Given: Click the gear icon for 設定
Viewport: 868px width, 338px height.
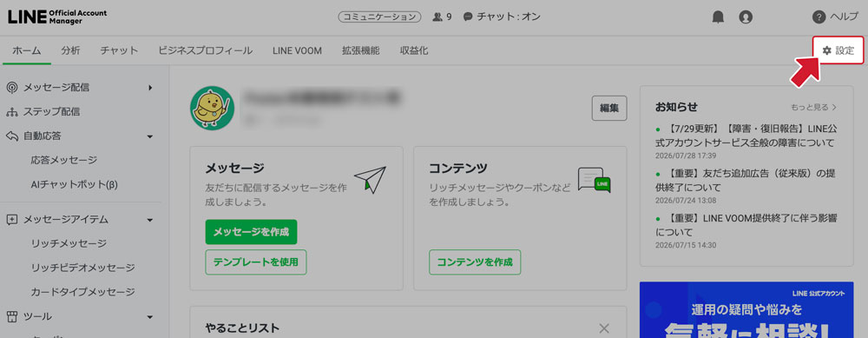Looking at the screenshot, I should tap(827, 50).
